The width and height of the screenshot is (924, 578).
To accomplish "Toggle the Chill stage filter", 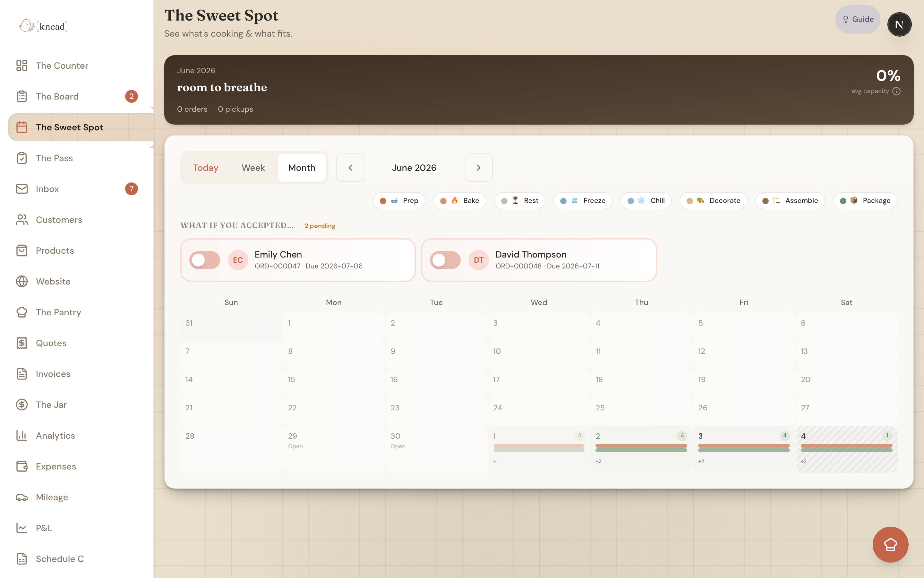I will coord(646,201).
